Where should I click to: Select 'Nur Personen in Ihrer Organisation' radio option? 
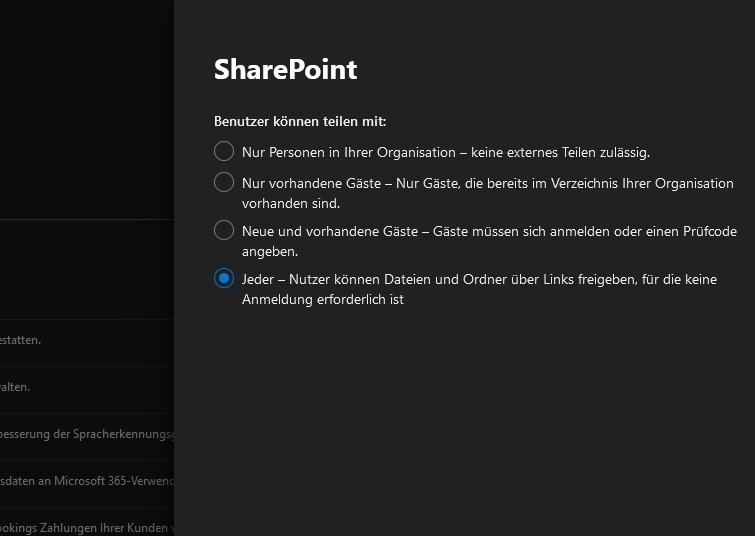click(224, 151)
